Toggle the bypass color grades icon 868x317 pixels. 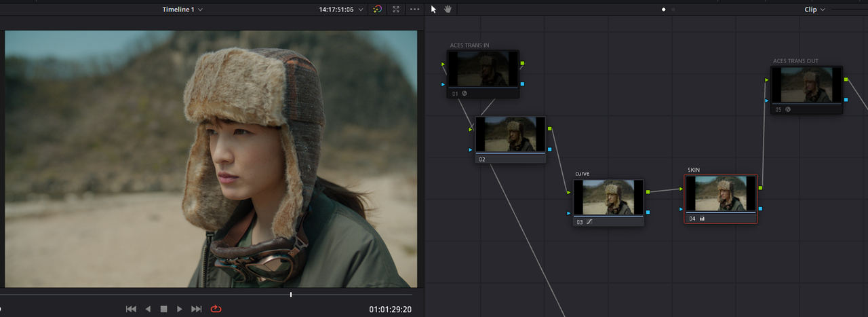pyautogui.click(x=378, y=10)
